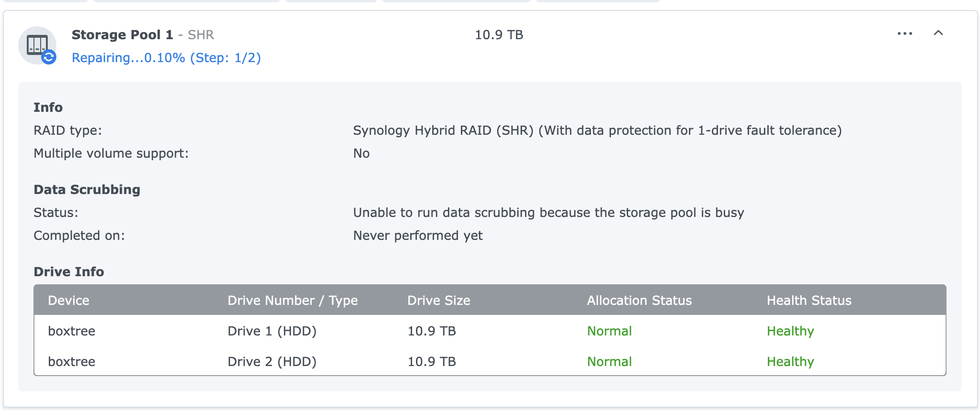980x410 pixels.
Task: Click the Allocation Status column header
Action: [x=639, y=300]
